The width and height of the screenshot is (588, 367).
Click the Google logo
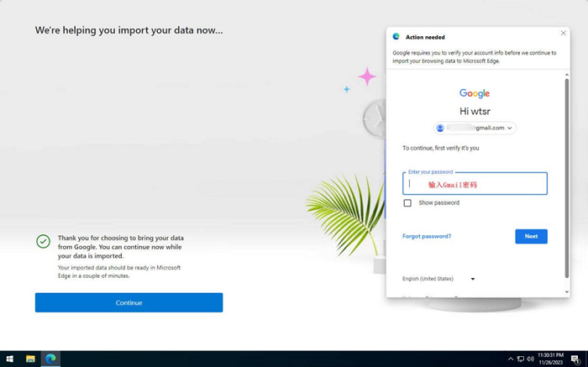coord(475,93)
